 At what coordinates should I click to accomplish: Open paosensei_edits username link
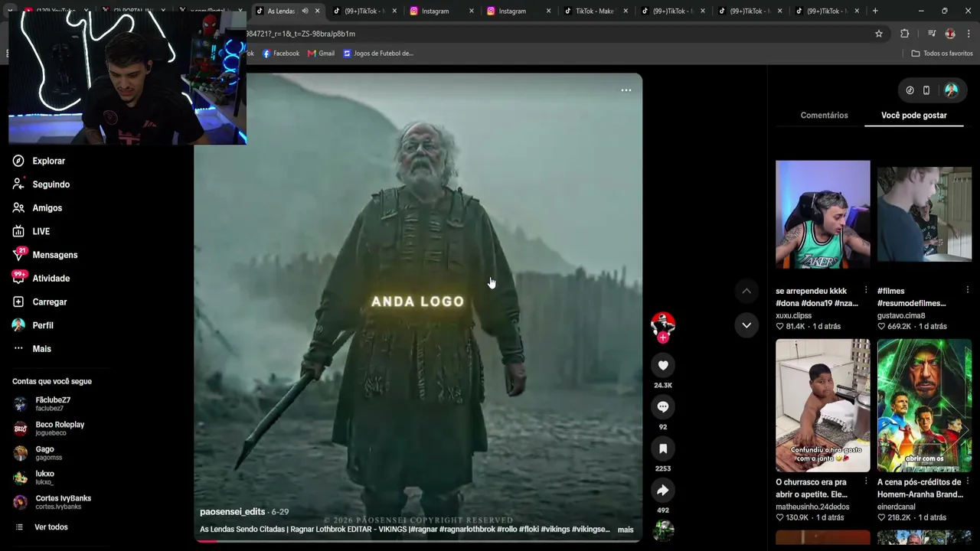232,512
